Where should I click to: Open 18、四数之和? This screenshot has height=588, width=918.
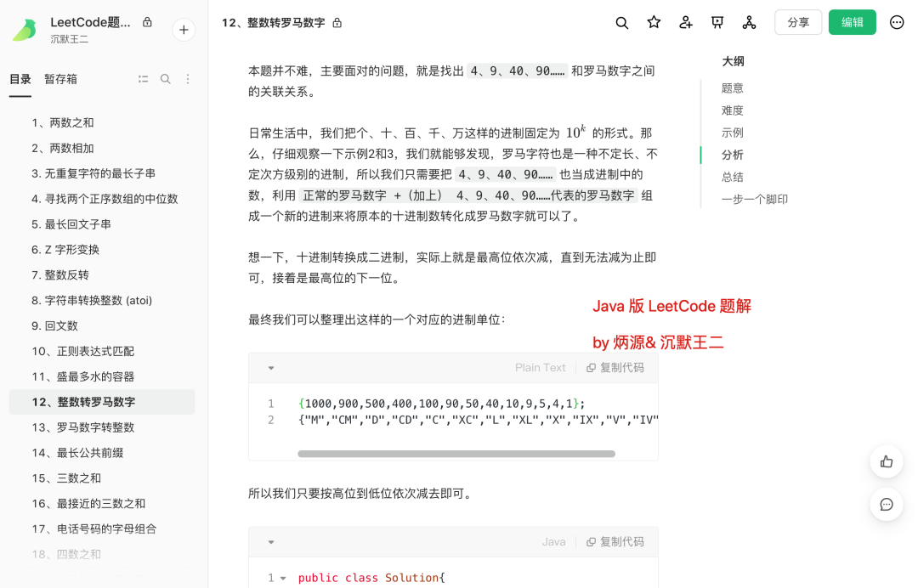point(102,554)
